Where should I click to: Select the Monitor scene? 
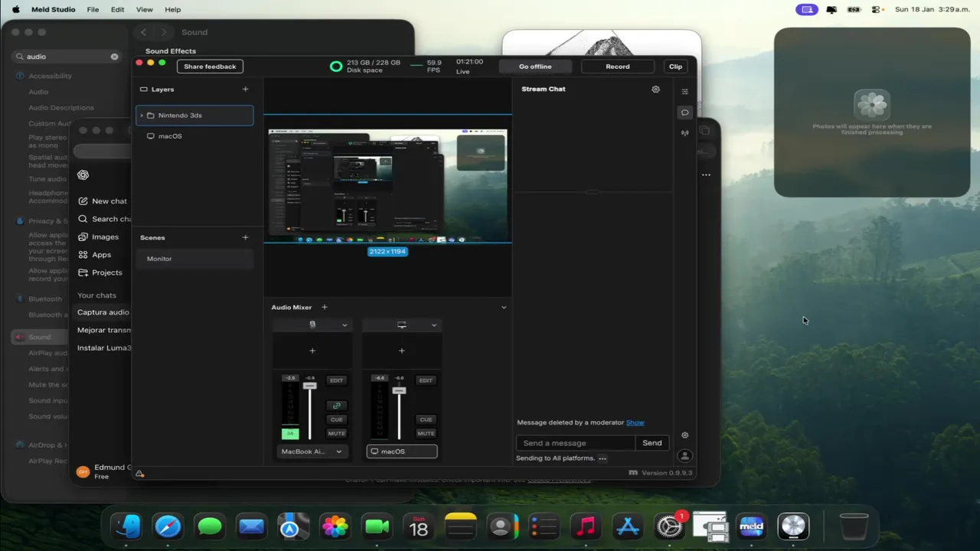coord(194,259)
